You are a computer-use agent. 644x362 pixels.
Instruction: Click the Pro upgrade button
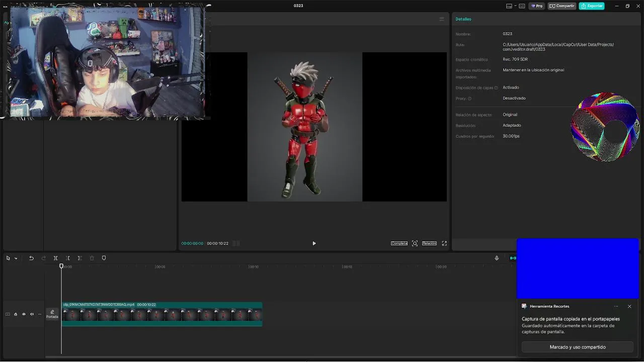point(537,6)
